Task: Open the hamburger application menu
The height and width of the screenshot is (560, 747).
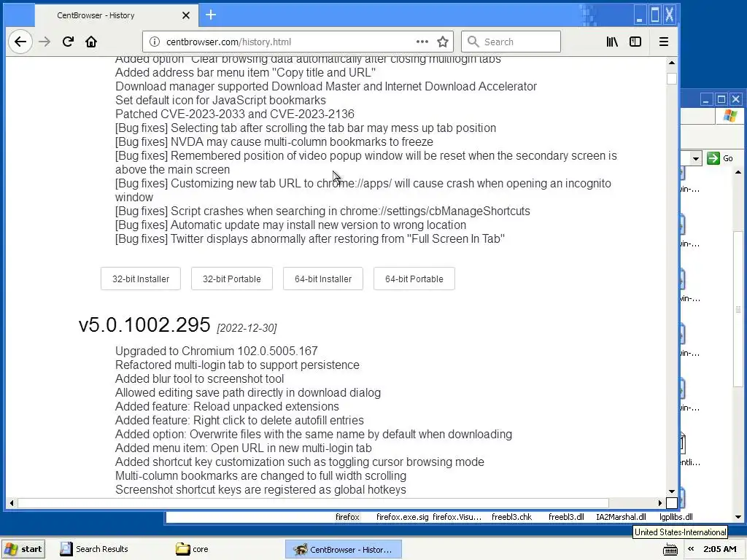Action: 664,42
